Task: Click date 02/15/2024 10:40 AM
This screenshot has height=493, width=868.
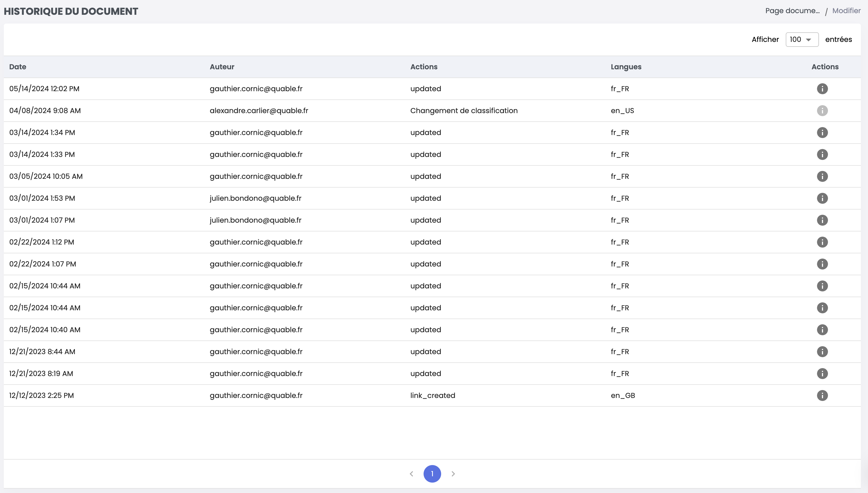Action: pos(45,330)
